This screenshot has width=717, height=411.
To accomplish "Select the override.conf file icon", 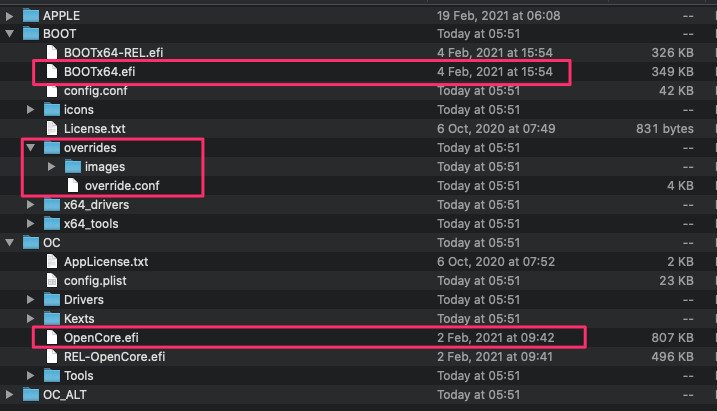I will coord(73,186).
